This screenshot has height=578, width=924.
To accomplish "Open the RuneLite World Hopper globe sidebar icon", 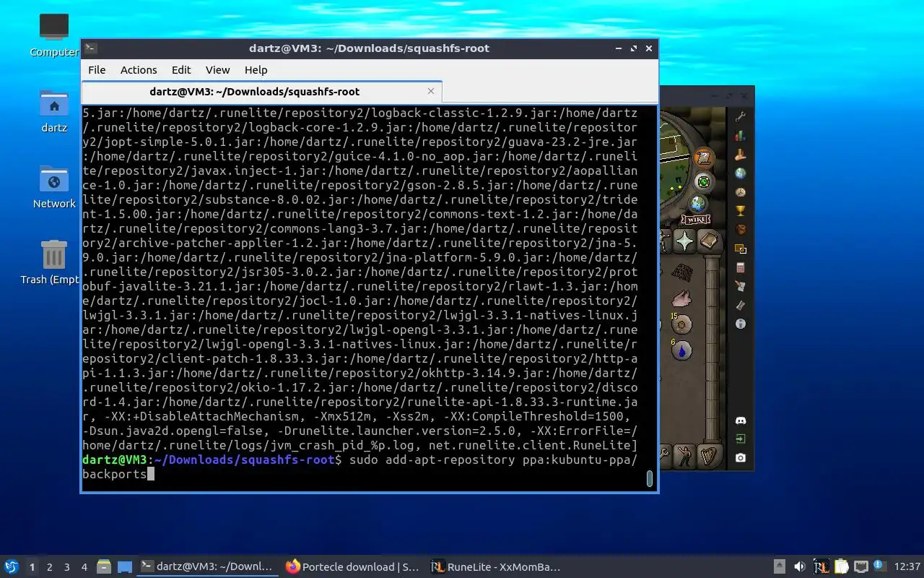I will 741,173.
